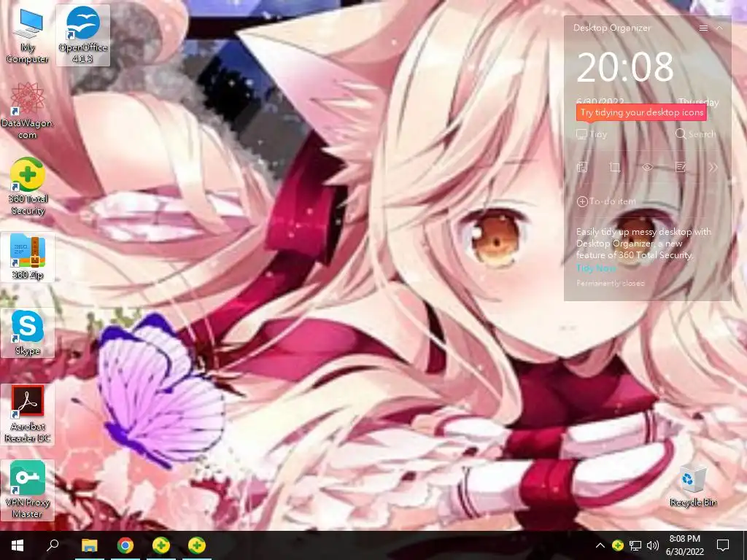Open the Desktop Organizer hamburger menu
This screenshot has width=747, height=560.
click(703, 28)
